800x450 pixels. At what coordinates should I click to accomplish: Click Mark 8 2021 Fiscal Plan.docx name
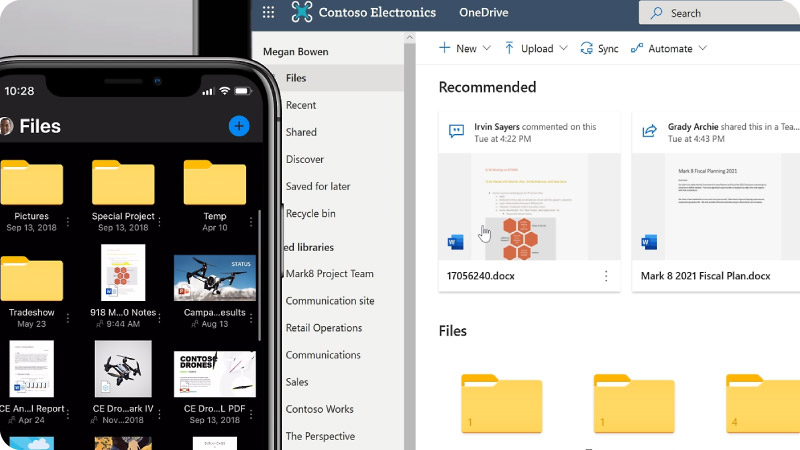click(706, 276)
